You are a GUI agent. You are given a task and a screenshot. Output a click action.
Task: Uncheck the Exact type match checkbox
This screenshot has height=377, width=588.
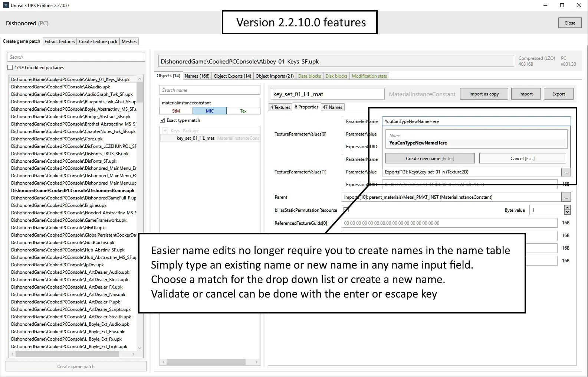click(x=162, y=120)
